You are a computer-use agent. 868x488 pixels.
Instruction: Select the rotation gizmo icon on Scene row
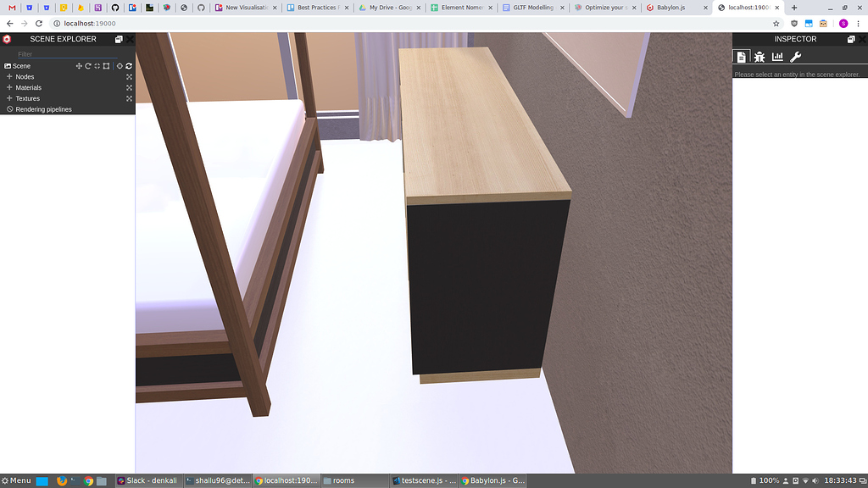[x=88, y=66]
